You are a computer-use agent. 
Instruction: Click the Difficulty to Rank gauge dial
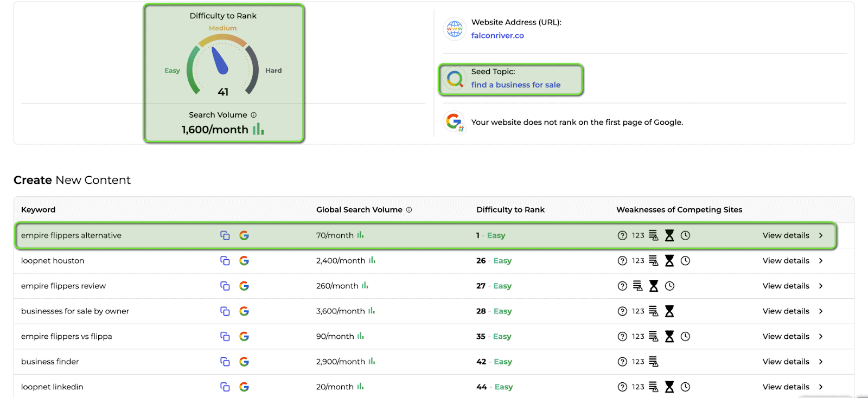(223, 65)
